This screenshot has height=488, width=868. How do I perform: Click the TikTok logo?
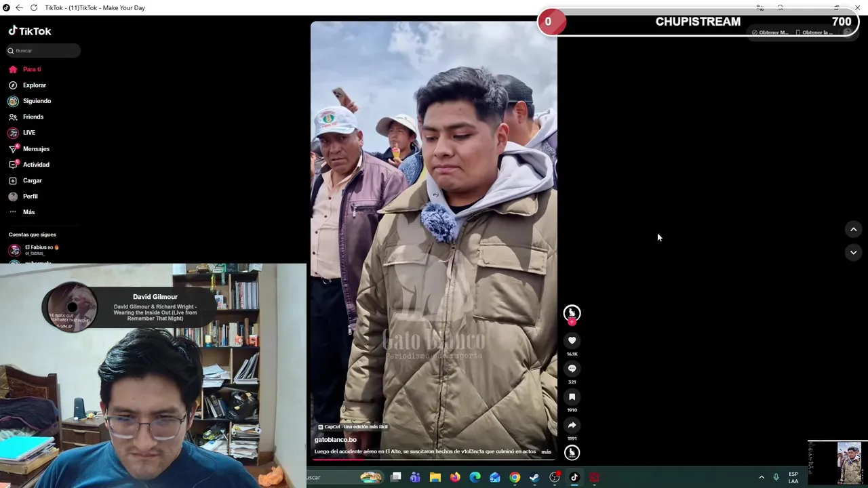click(30, 31)
